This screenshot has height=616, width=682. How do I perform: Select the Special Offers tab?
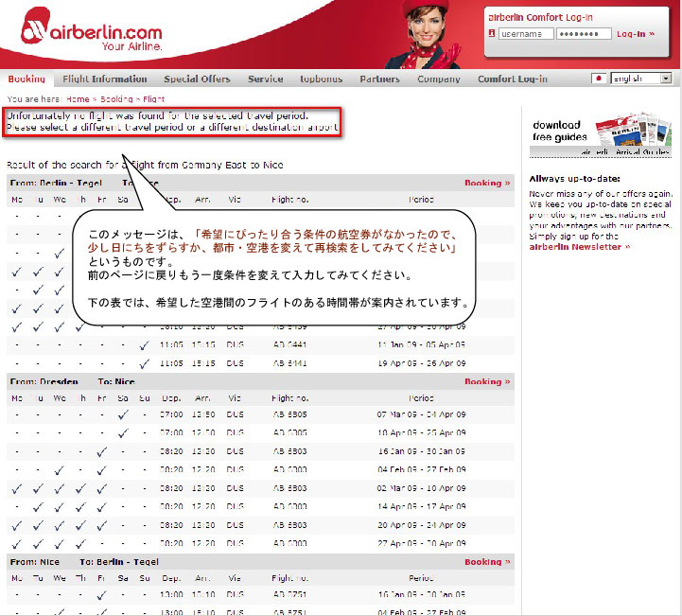click(198, 79)
